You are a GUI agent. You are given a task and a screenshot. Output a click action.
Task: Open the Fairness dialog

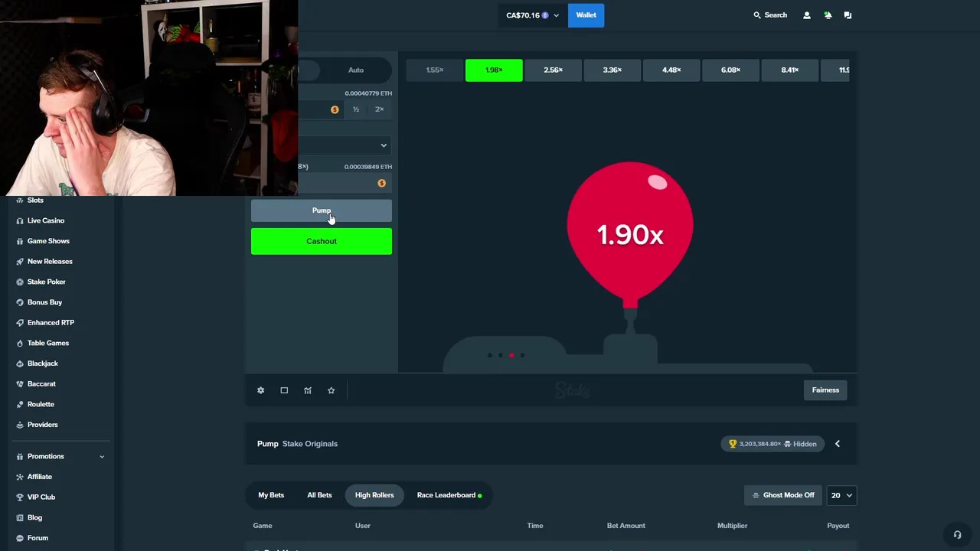(x=825, y=390)
